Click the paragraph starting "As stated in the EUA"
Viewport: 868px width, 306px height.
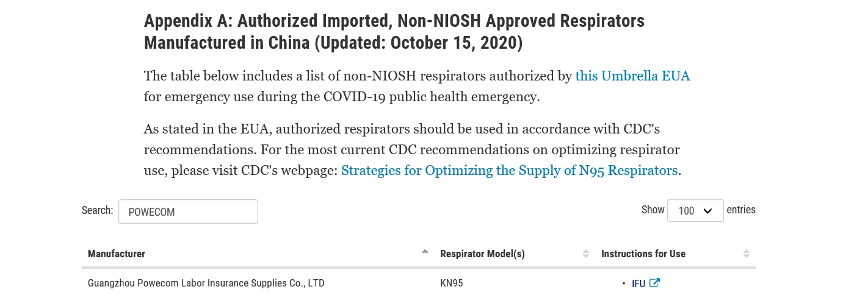402,149
